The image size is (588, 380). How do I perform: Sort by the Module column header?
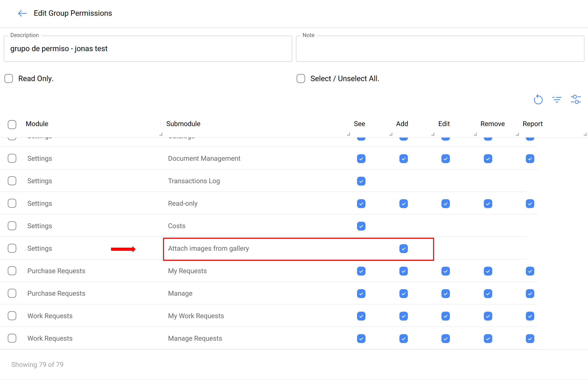(37, 124)
